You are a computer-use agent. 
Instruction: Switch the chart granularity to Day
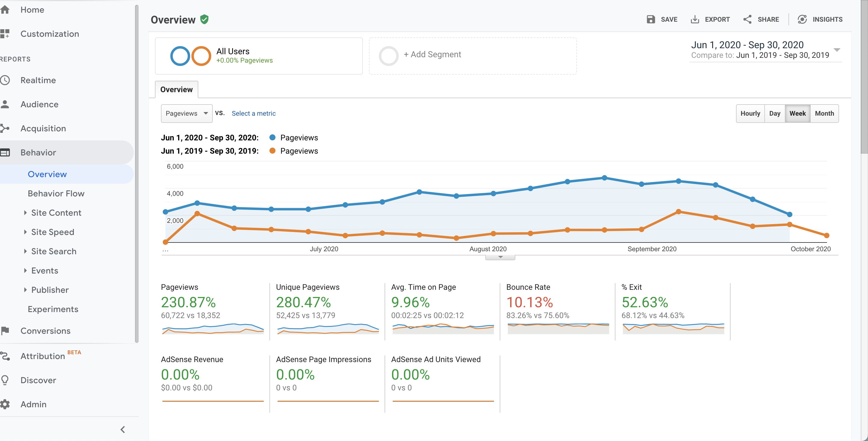[775, 114]
